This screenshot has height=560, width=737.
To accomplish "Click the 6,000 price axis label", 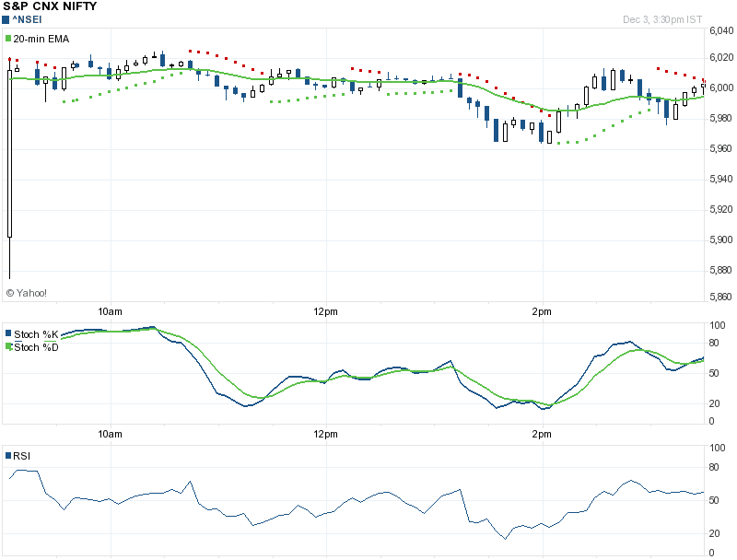I will click(721, 87).
